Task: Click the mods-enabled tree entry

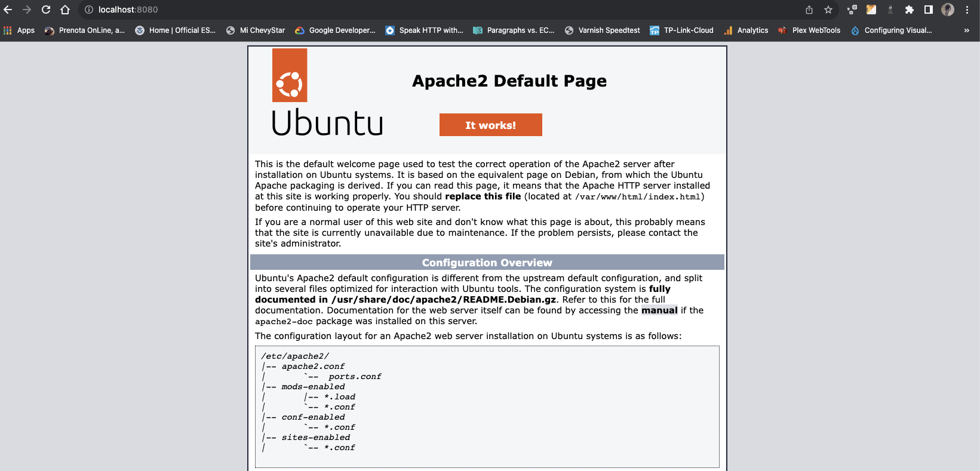Action: [x=313, y=387]
